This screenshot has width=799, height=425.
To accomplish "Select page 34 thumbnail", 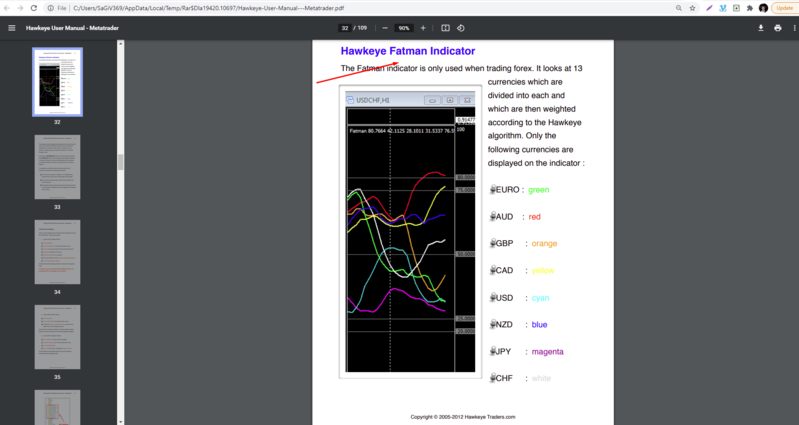I will 57,252.
